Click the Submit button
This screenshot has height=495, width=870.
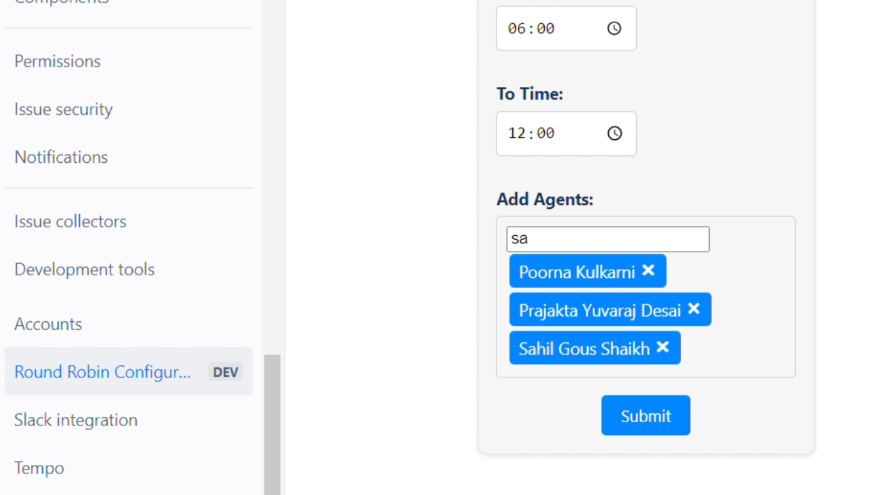coord(645,416)
